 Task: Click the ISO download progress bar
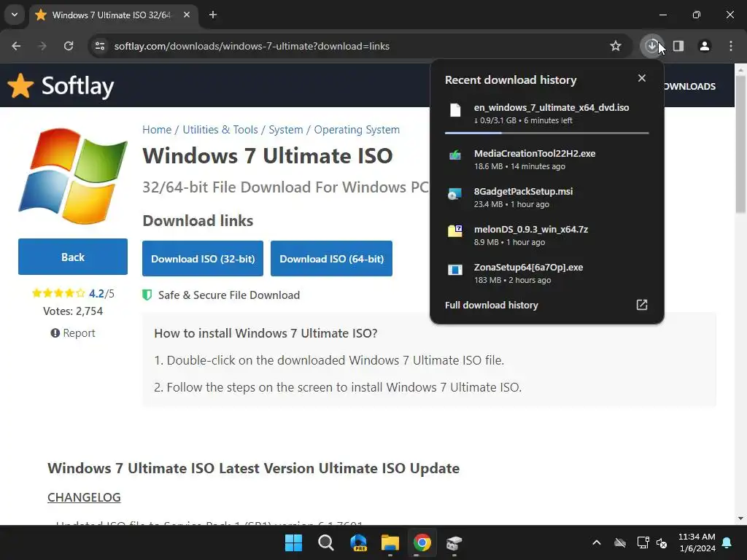click(547, 133)
